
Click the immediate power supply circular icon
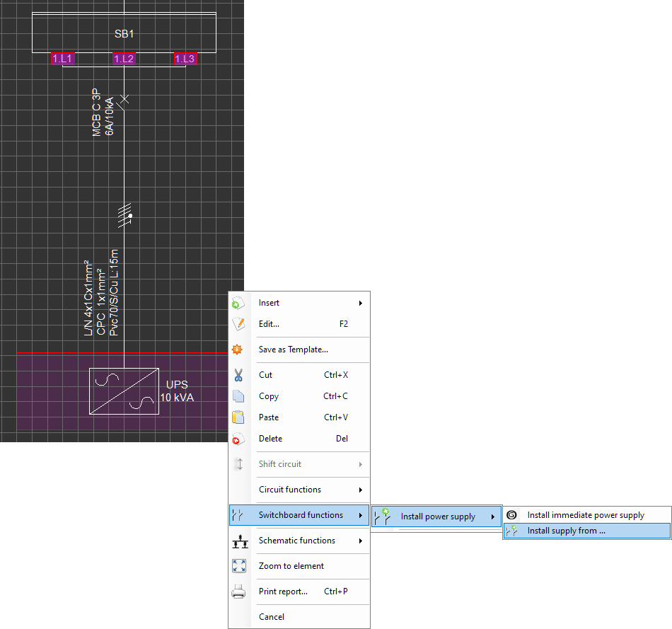tap(511, 515)
